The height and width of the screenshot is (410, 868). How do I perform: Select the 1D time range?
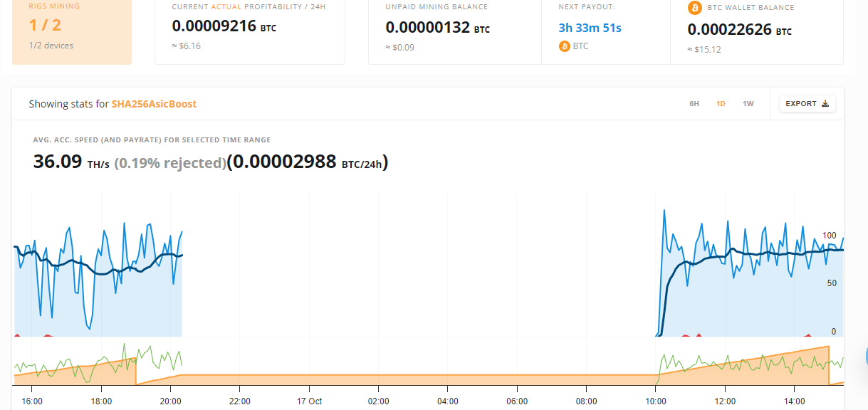[x=721, y=104]
